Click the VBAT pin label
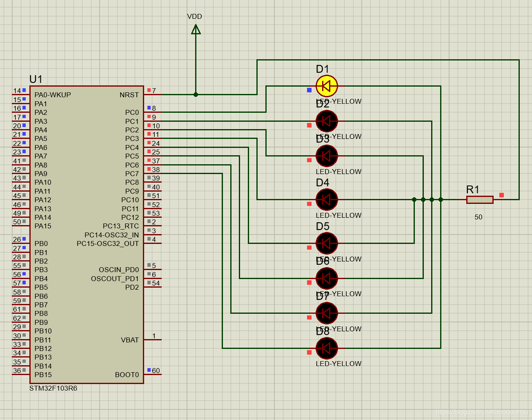Image resolution: width=532 pixels, height=420 pixels. 130,340
